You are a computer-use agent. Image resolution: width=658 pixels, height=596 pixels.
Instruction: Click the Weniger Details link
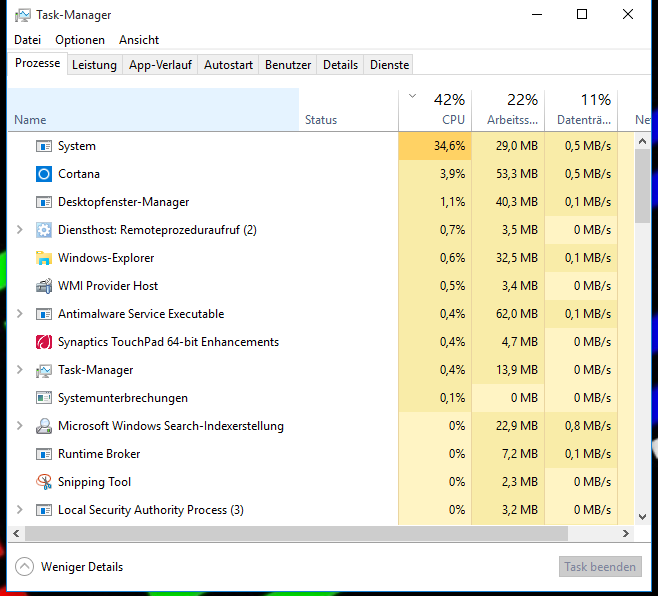pos(82,567)
